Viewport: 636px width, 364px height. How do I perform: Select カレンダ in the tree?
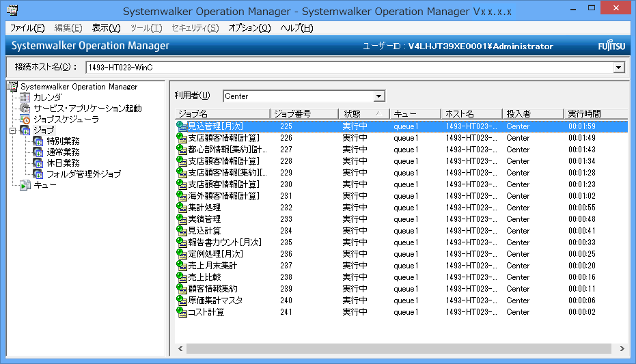click(47, 97)
